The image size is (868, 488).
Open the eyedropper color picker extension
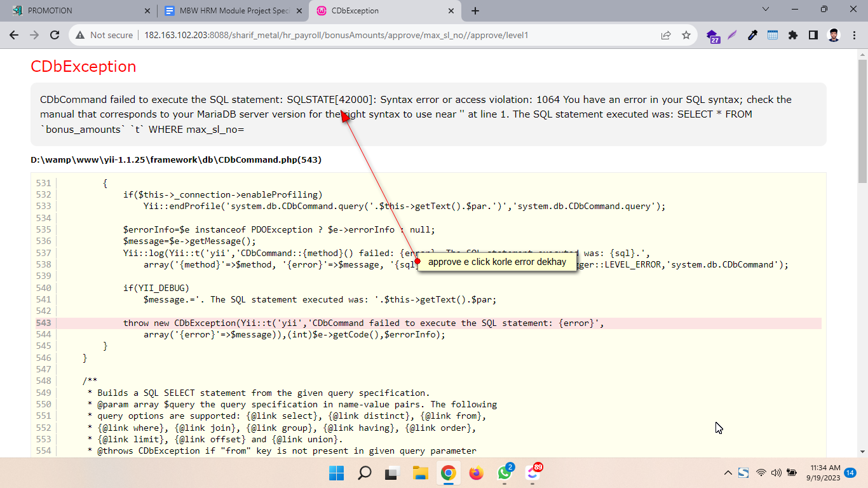click(752, 36)
